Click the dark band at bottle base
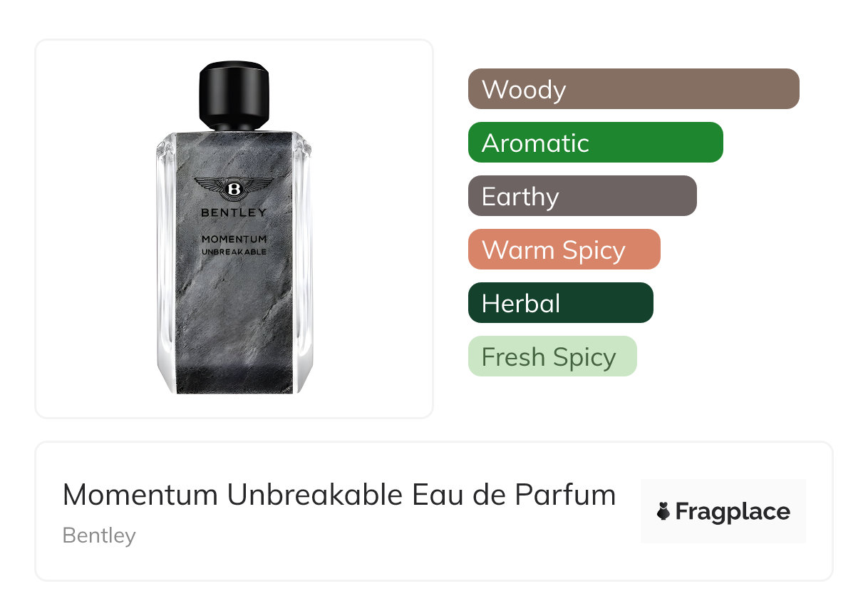868x616 pixels. (234, 379)
